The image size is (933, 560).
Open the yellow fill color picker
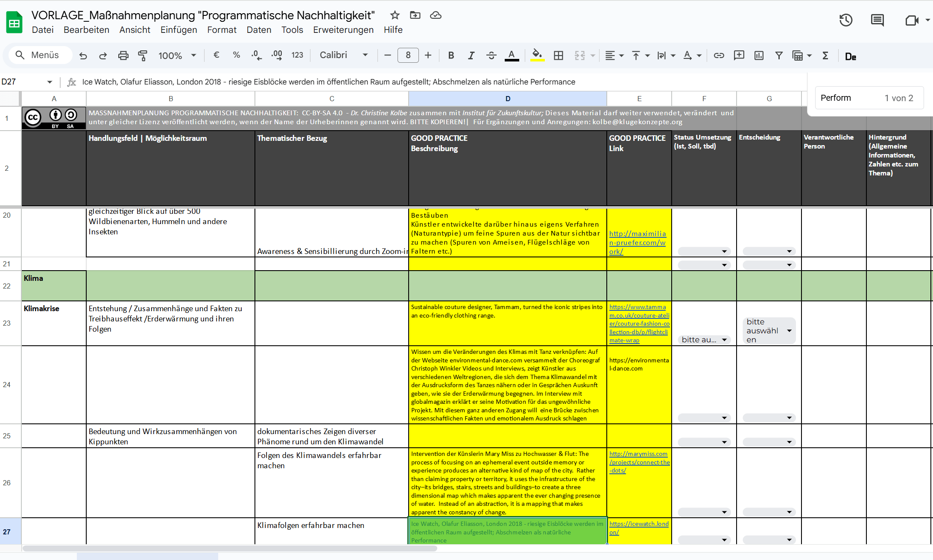point(537,55)
